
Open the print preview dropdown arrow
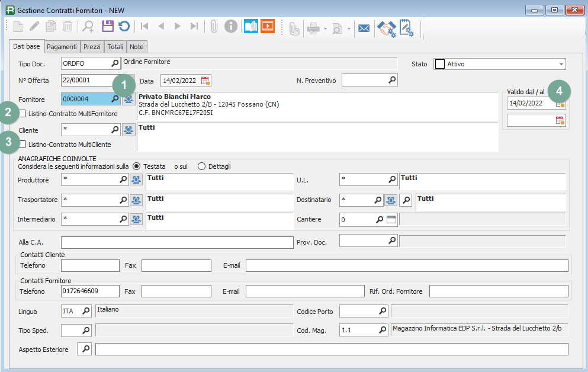pyautogui.click(x=349, y=28)
